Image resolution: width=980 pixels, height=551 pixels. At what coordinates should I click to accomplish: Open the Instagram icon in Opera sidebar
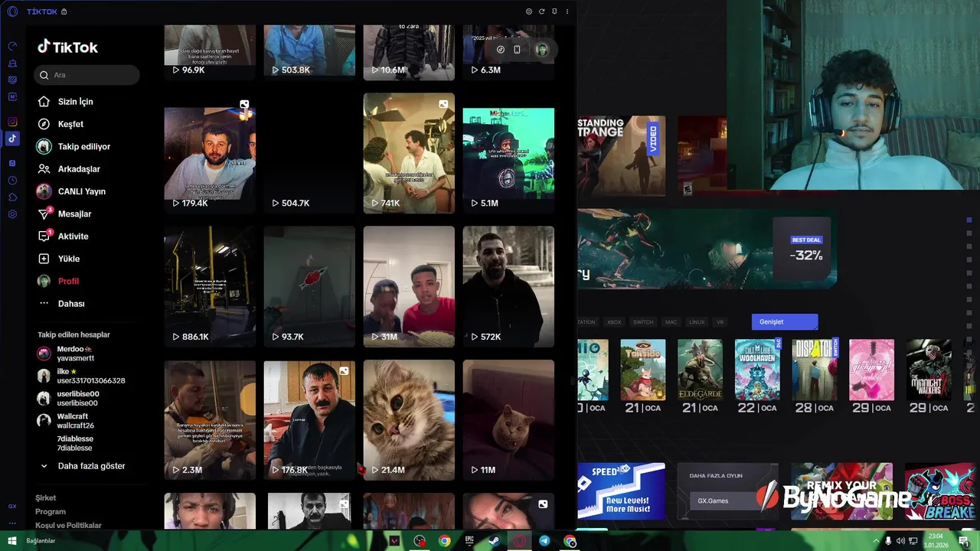(x=12, y=122)
